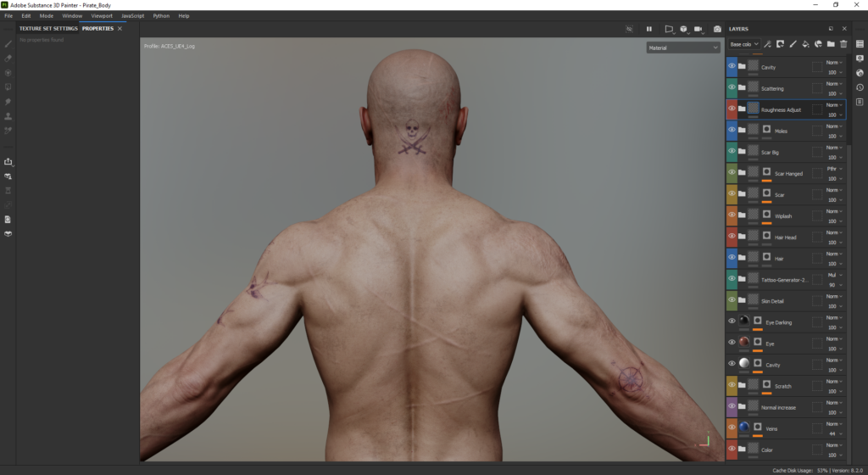Open opacity dropdown of Veins layer
The image size is (868, 475).
point(834,434)
